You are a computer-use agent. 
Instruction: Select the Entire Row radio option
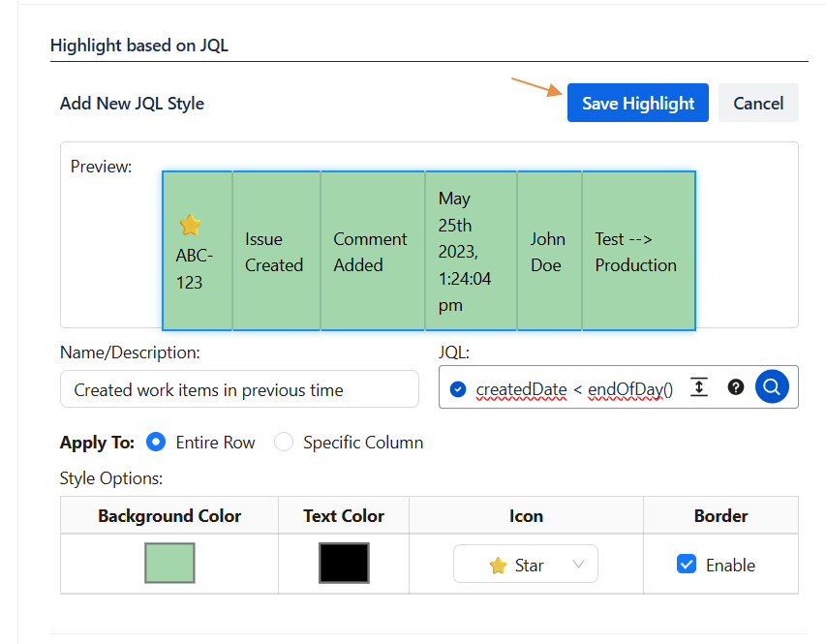tap(155, 443)
